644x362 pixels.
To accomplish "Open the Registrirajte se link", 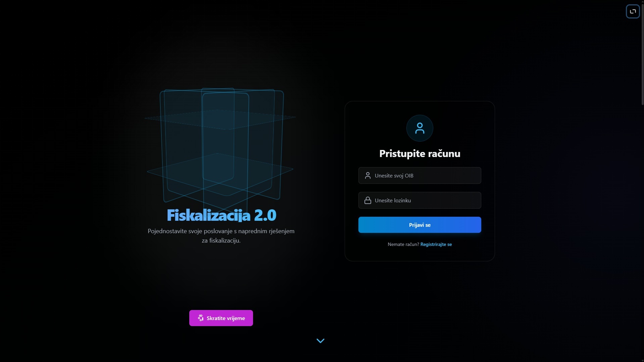I will [x=436, y=244].
